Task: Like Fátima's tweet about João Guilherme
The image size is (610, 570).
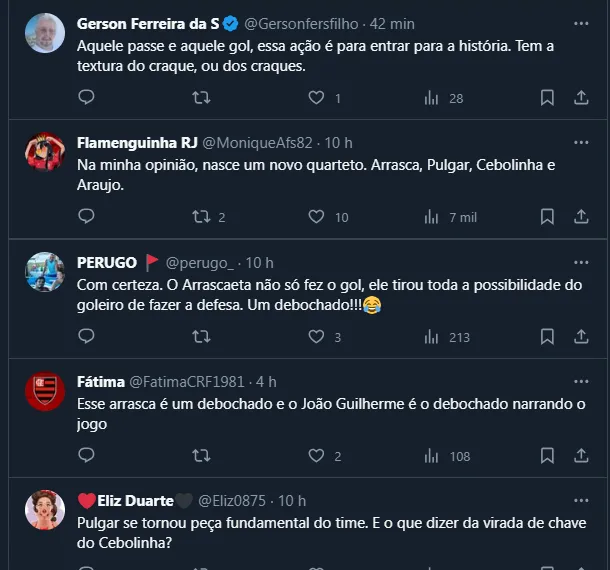Action: [316, 456]
